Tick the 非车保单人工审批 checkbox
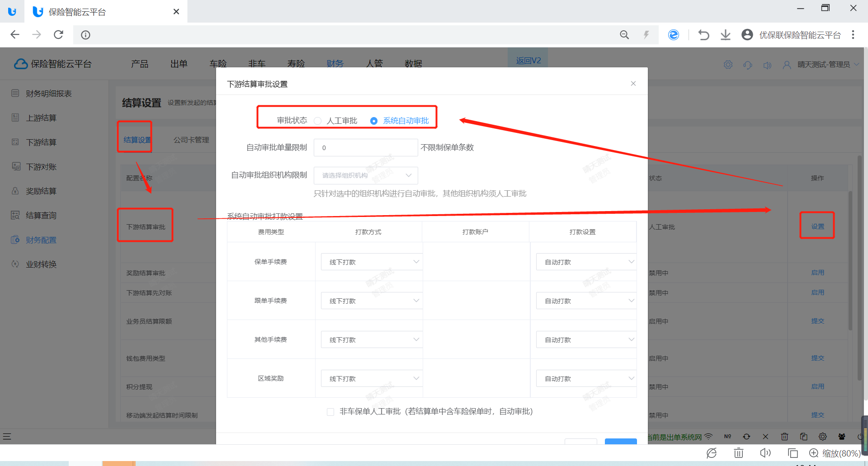This screenshot has height=466, width=868. click(x=330, y=412)
